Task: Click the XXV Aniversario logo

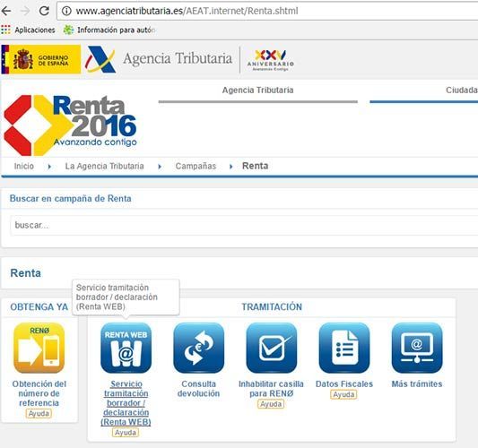Action: tap(271, 60)
